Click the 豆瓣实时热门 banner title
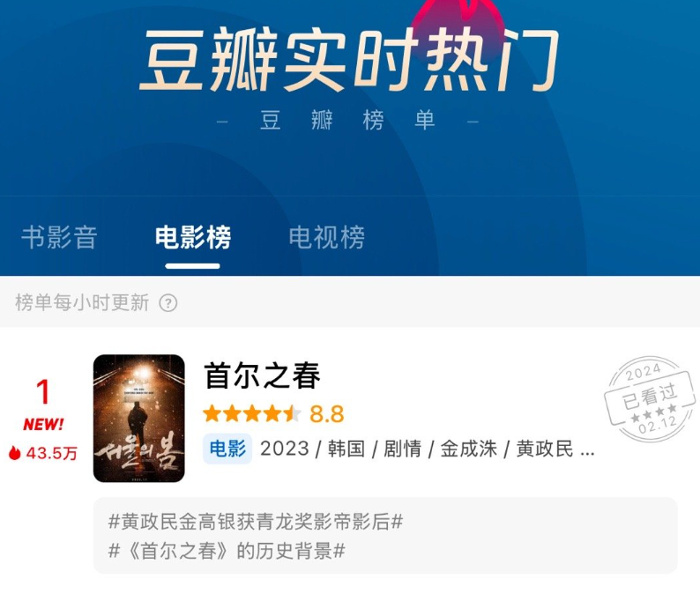The height and width of the screenshot is (594, 700). pos(349,59)
